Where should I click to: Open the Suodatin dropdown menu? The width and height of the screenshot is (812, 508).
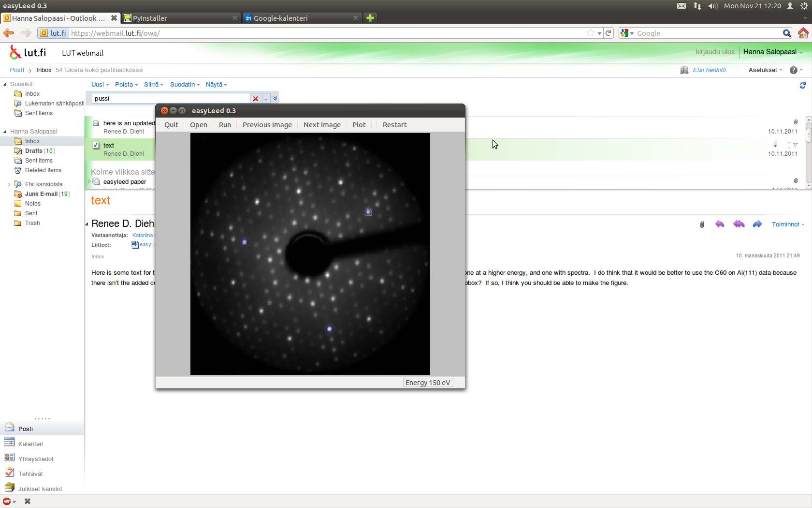185,85
